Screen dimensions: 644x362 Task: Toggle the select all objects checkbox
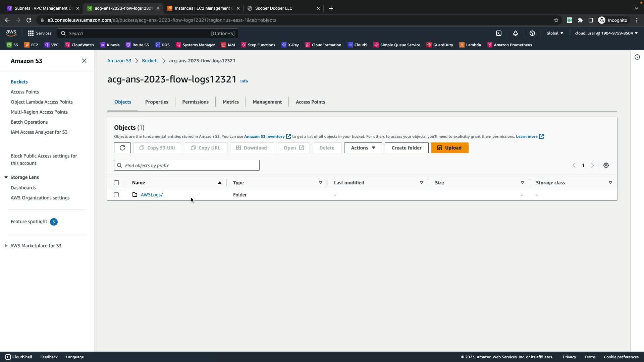[116, 183]
